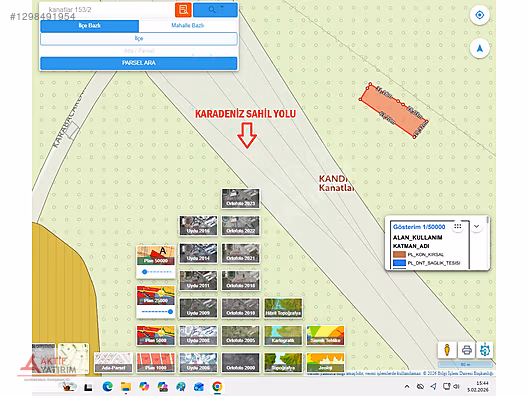Switch to the İlçe Bazlı tab
Viewport: 528px width, 396px height.
coord(90,26)
